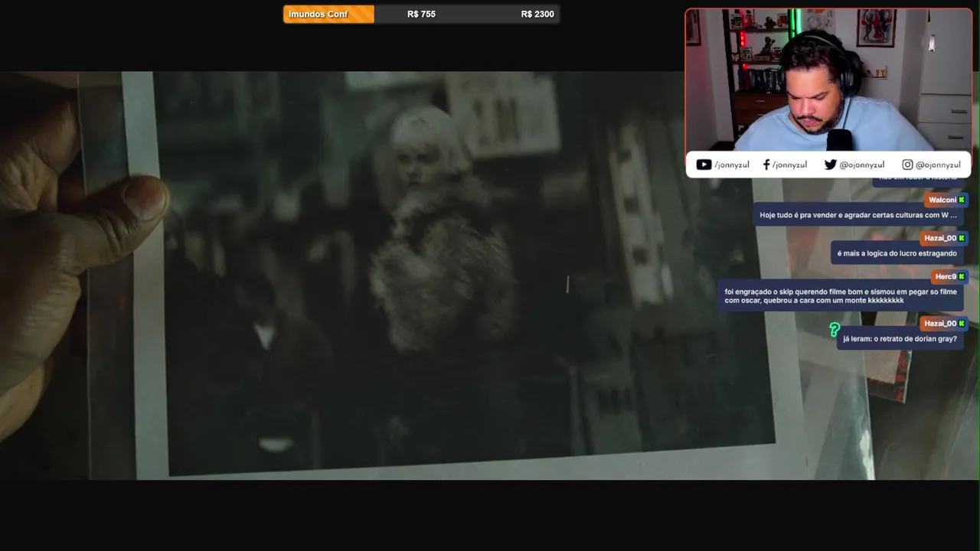Click the green Kick badge next to Walconi
Screen dimensions: 980x551
coord(962,200)
